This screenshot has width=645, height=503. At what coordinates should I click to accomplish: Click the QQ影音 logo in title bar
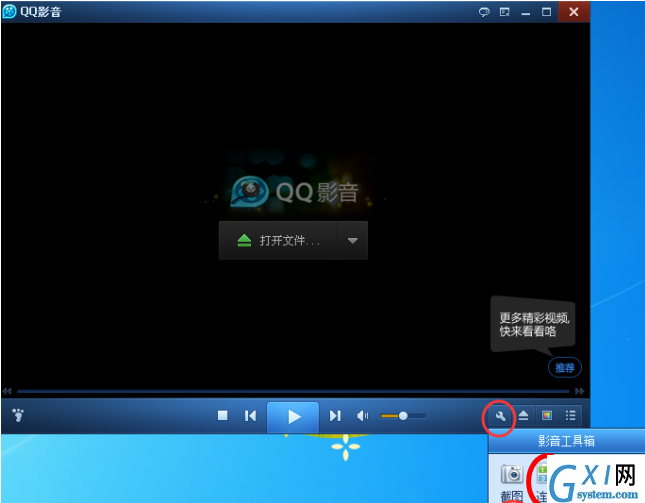pyautogui.click(x=9, y=12)
